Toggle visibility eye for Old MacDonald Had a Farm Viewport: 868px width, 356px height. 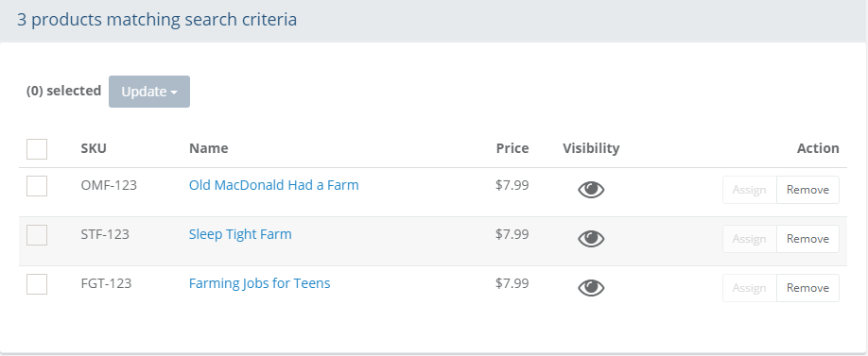(591, 190)
